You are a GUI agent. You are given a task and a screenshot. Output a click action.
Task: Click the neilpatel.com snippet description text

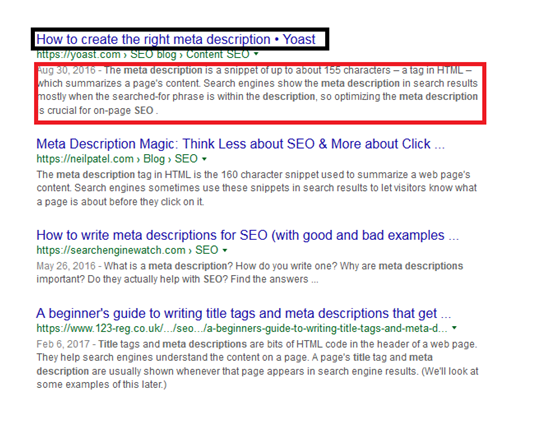[x=257, y=188]
